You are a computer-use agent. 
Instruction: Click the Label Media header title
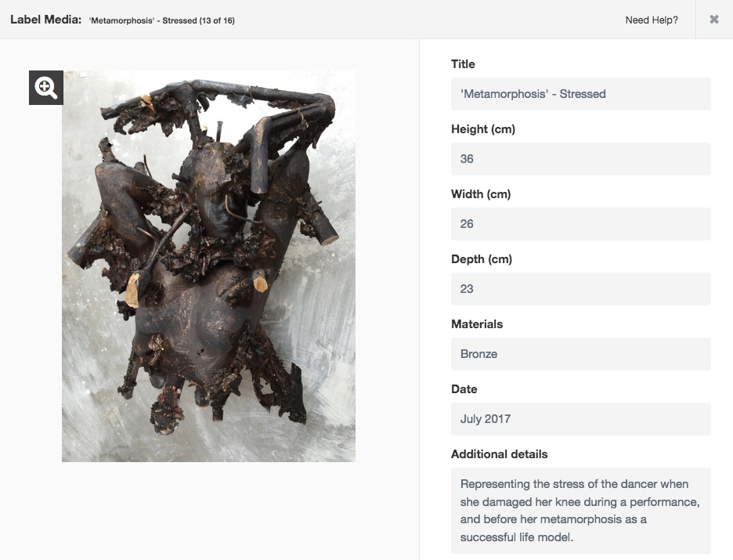45,20
